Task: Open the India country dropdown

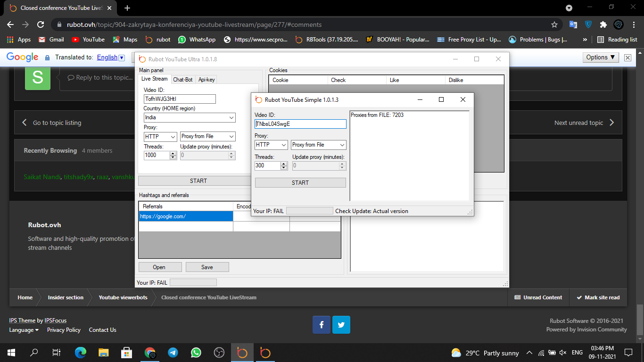Action: 190,117
